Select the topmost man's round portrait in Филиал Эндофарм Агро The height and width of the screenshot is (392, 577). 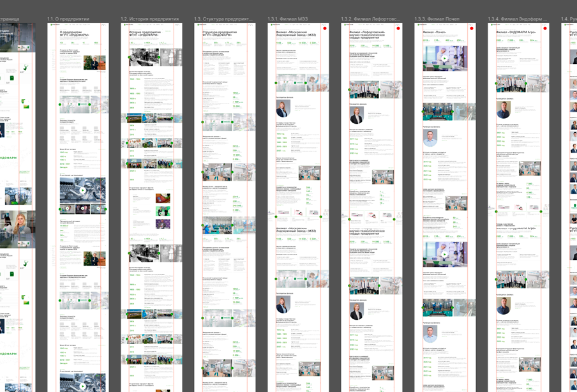coord(504,110)
